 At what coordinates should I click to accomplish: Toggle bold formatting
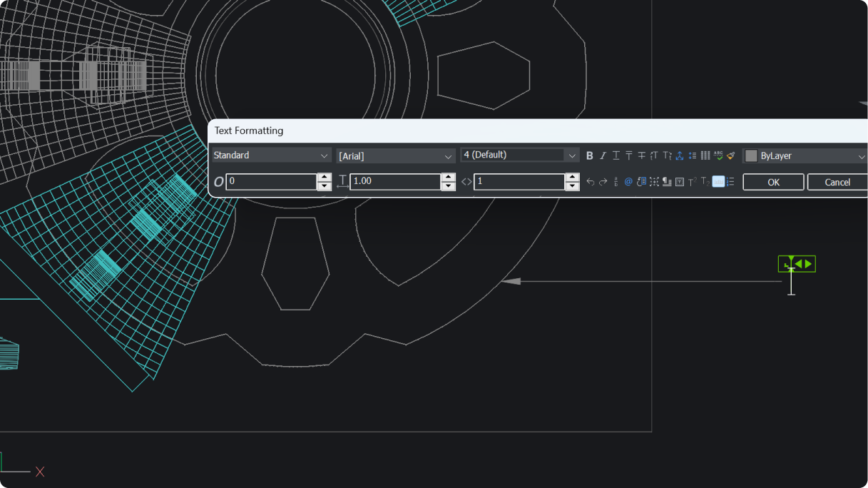(x=590, y=155)
